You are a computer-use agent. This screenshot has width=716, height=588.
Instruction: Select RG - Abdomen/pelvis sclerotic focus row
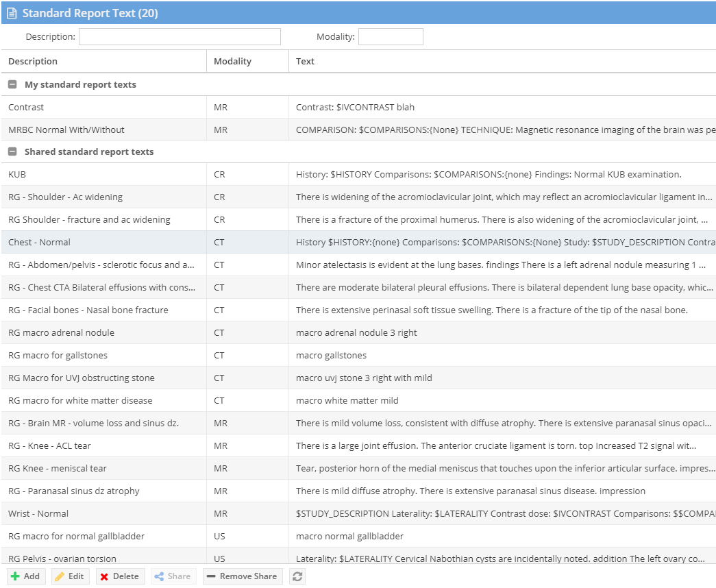click(358, 265)
